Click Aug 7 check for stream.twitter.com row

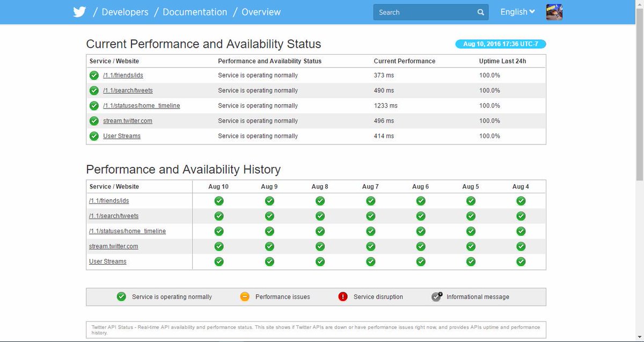[370, 246]
